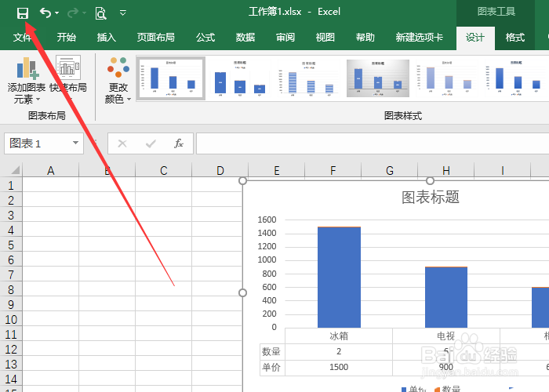This screenshot has width=549, height=392.
Task: Choose the gray-background fourth chart style
Action: click(377, 78)
